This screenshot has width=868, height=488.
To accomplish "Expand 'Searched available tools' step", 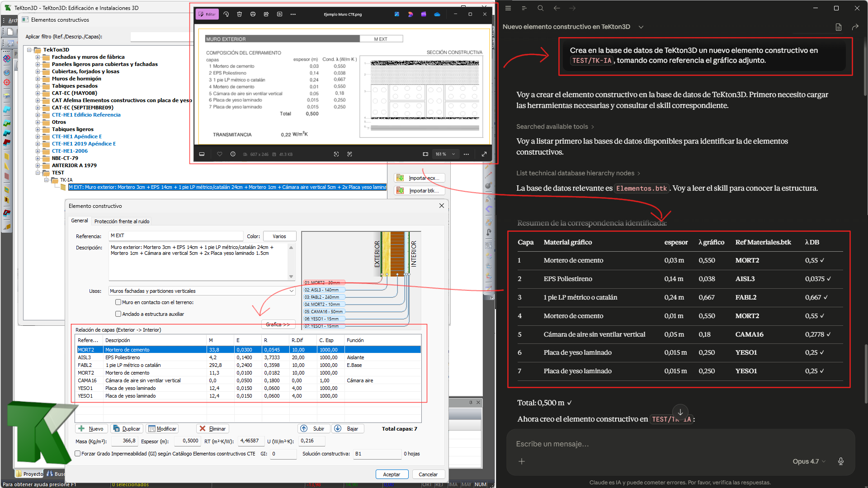I will click(x=555, y=127).
